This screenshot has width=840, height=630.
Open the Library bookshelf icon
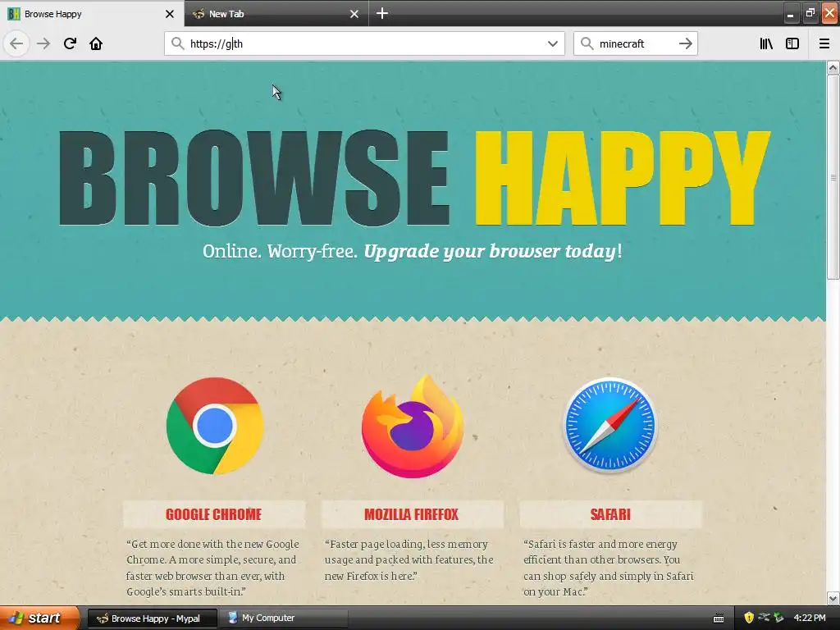click(766, 43)
